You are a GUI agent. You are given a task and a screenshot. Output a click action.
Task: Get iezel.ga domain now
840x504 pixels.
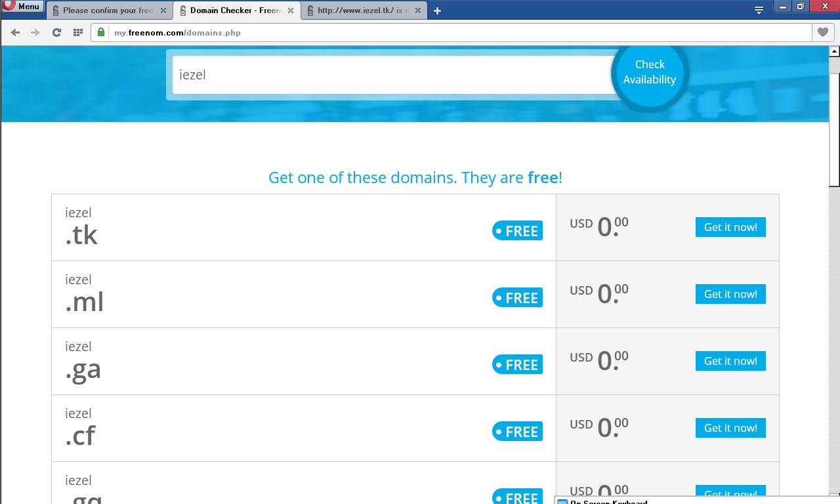[x=730, y=361]
